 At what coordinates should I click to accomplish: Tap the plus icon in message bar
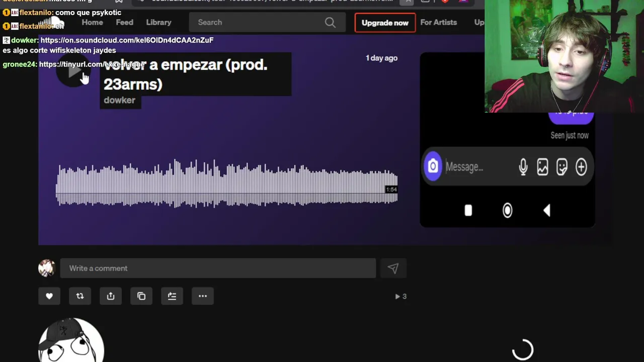581,167
